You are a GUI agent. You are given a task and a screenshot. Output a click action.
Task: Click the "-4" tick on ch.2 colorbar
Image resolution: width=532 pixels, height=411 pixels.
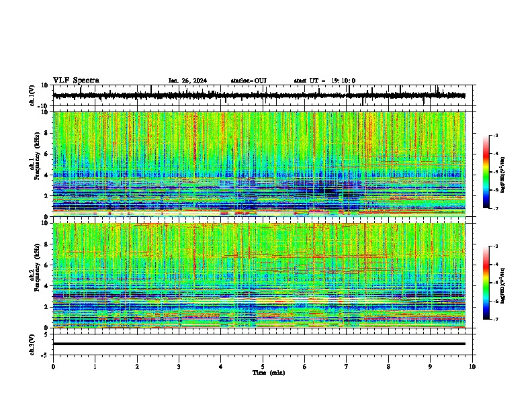click(x=496, y=265)
